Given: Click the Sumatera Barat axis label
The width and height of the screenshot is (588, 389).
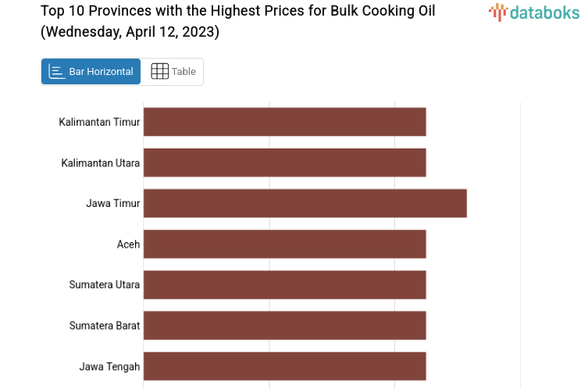Looking at the screenshot, I should click(x=105, y=326).
